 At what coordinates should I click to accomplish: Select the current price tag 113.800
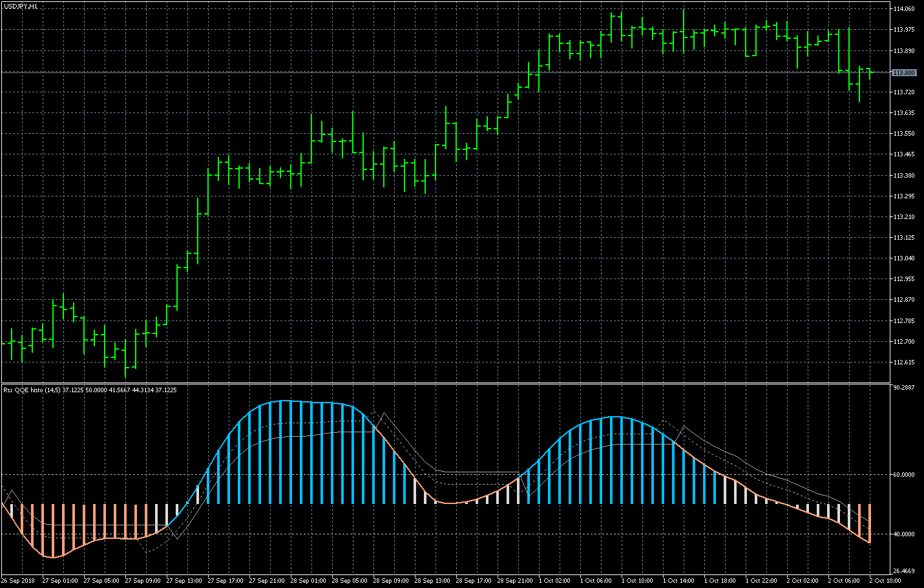coord(903,73)
